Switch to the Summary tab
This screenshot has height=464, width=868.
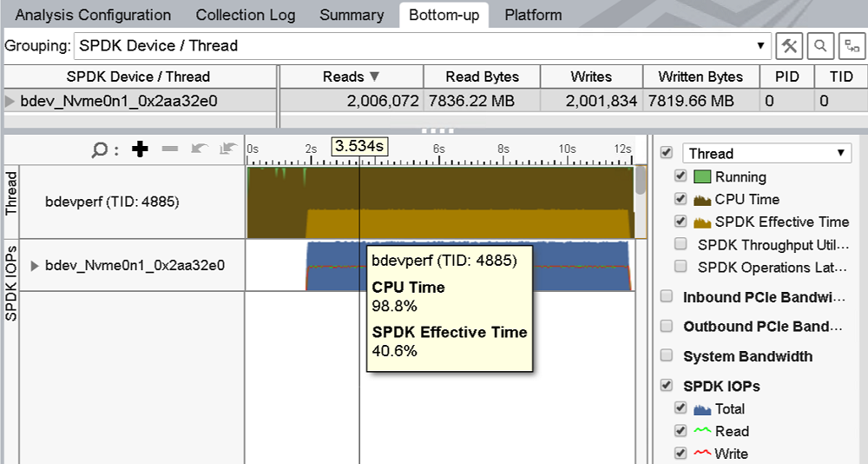(x=352, y=15)
